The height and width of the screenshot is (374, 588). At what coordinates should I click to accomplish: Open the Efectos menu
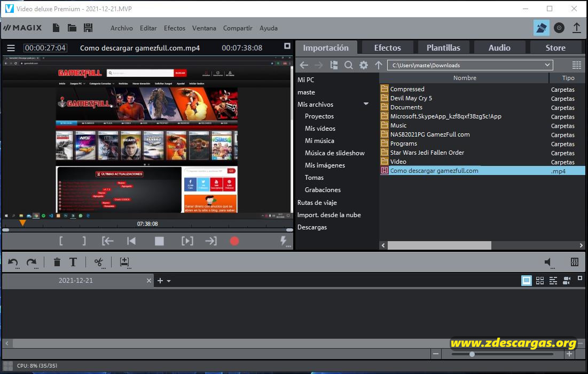click(175, 28)
